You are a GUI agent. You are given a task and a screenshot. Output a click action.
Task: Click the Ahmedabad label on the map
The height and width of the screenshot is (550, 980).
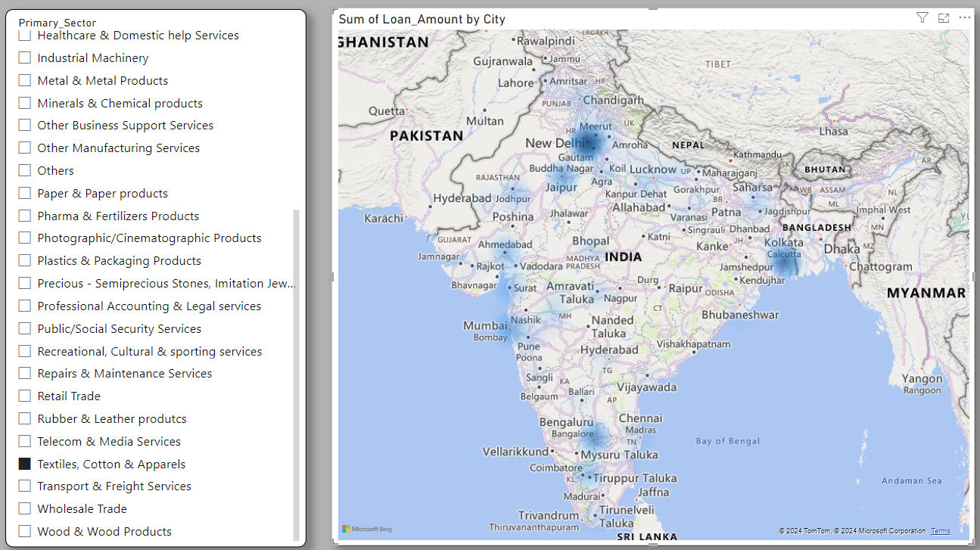pos(505,244)
